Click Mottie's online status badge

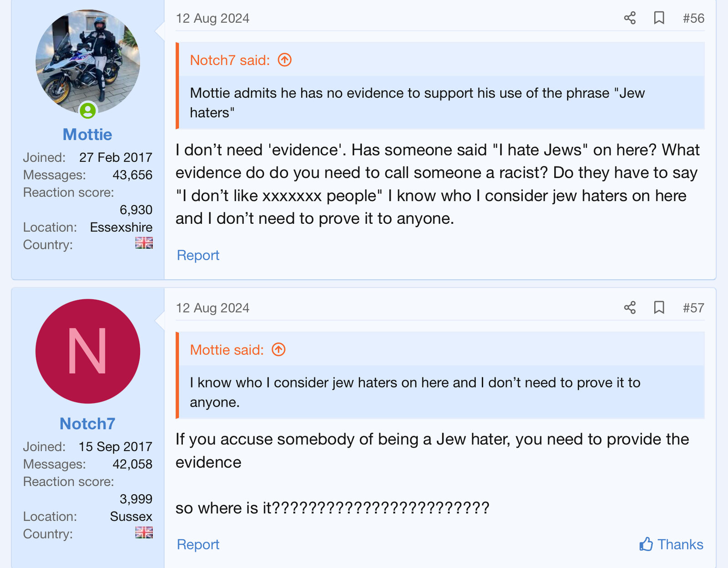tap(88, 110)
